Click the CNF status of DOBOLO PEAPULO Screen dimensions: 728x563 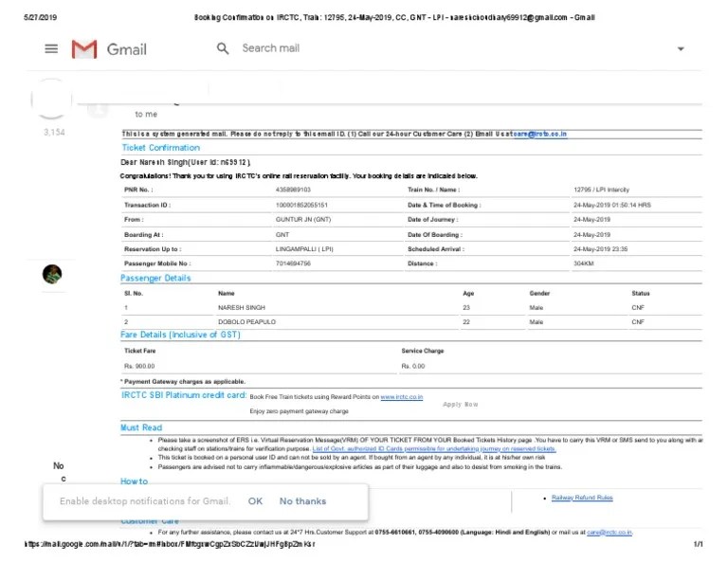(638, 322)
